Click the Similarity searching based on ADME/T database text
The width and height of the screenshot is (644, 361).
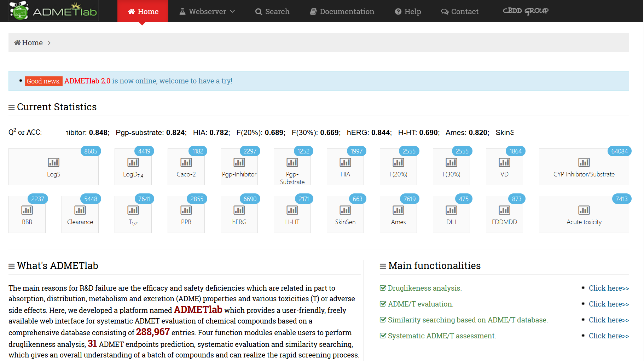pos(468,320)
